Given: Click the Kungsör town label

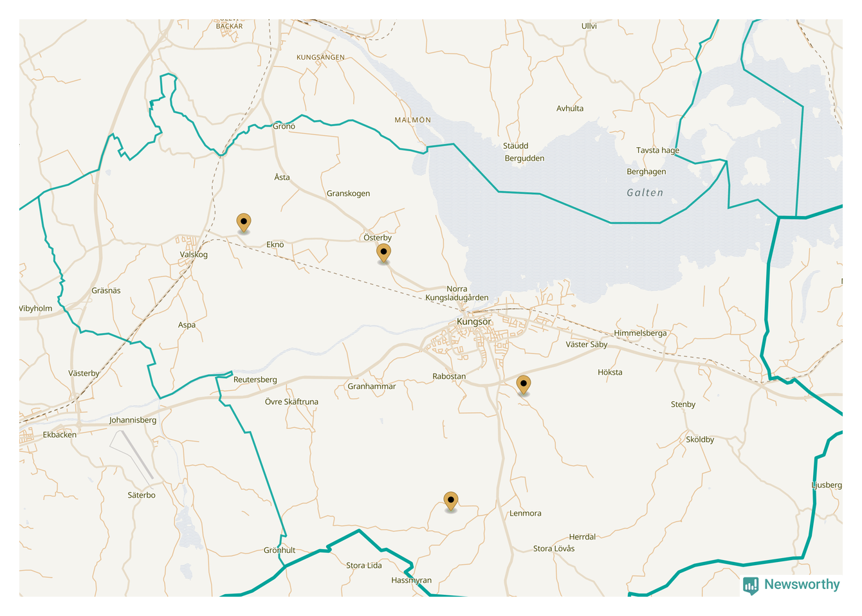Looking at the screenshot, I should coord(473,322).
